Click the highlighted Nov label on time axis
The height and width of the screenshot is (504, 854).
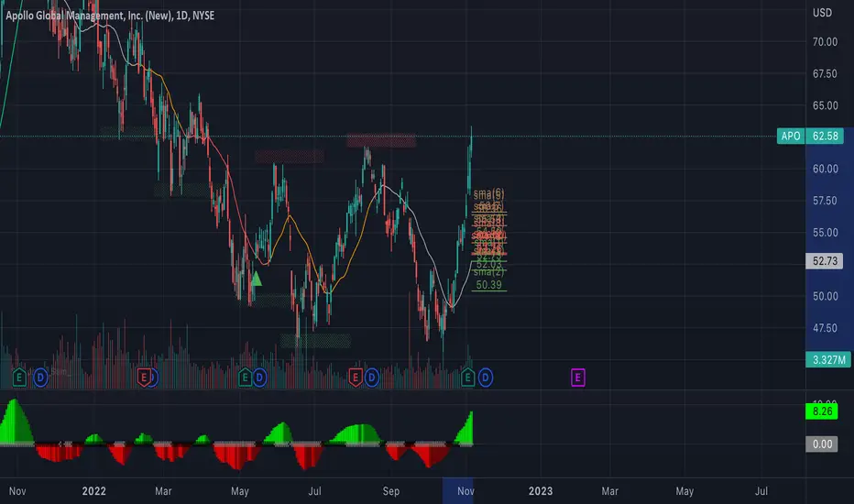[x=465, y=491]
